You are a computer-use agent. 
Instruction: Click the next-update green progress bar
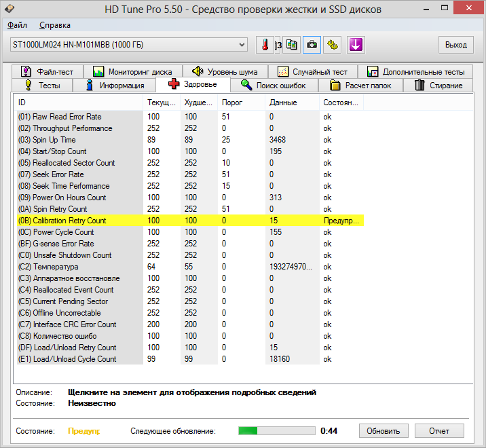tap(277, 430)
